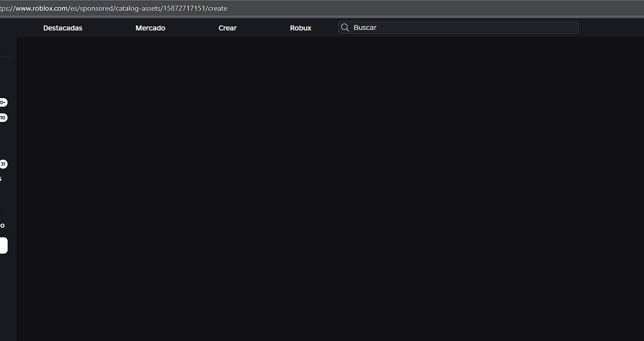644x341 pixels.
Task: Select the browser address bar URL
Action: [114, 8]
